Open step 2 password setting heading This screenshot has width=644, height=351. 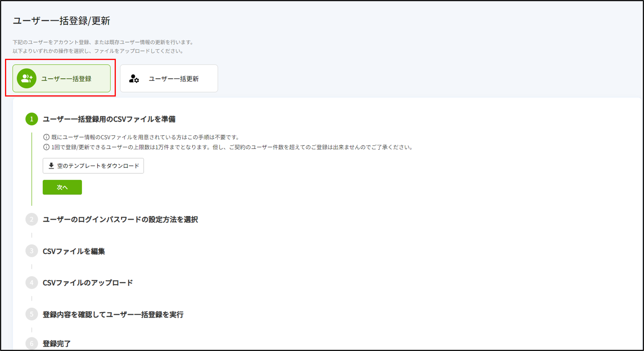click(x=120, y=219)
